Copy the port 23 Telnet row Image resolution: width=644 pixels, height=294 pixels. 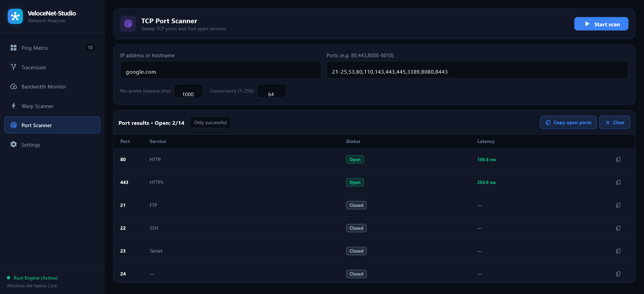618,251
